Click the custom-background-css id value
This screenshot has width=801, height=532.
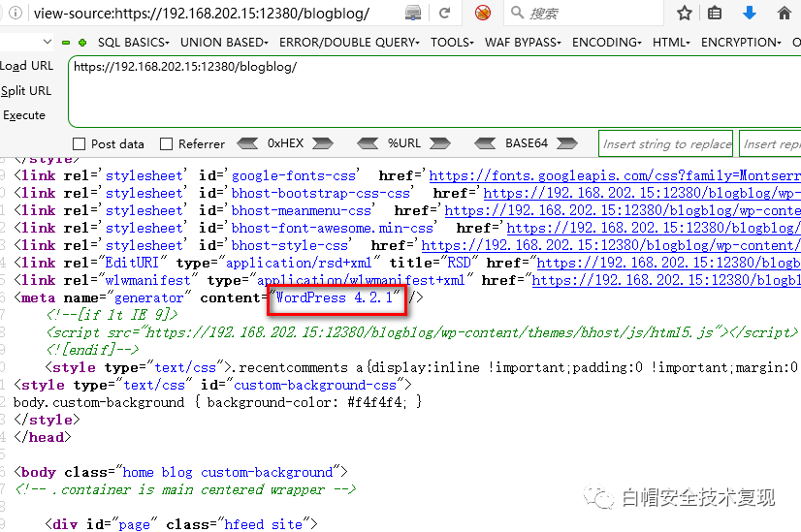314,385
